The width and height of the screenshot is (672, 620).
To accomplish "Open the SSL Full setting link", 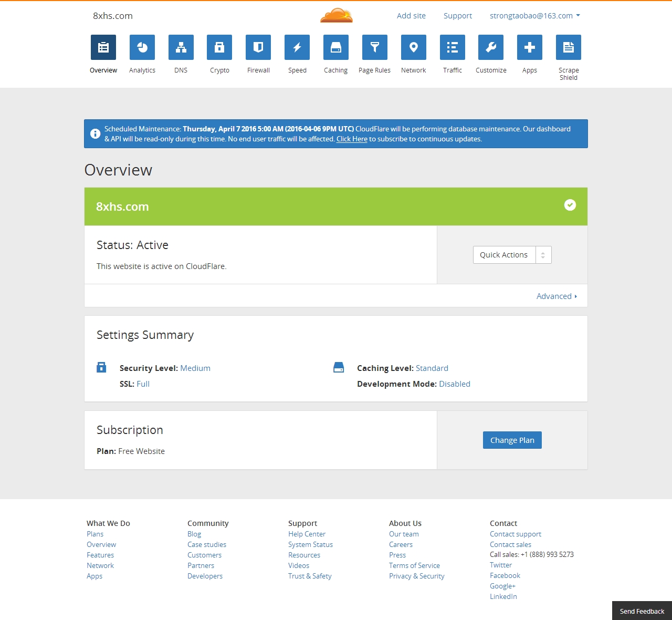I will [143, 384].
